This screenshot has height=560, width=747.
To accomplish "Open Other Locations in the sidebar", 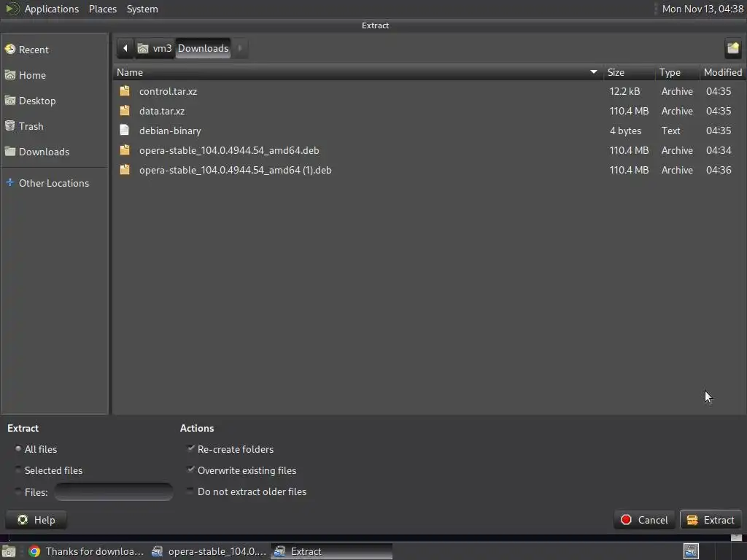I will click(53, 183).
